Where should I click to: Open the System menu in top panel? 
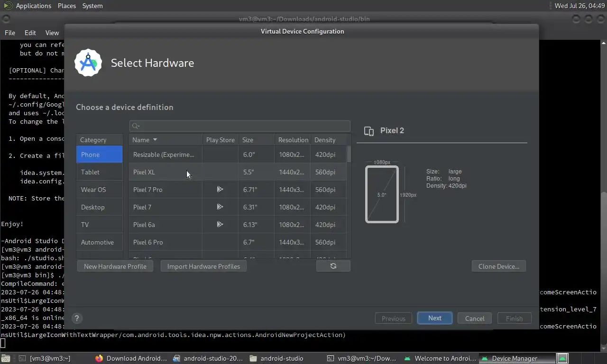pyautogui.click(x=92, y=6)
